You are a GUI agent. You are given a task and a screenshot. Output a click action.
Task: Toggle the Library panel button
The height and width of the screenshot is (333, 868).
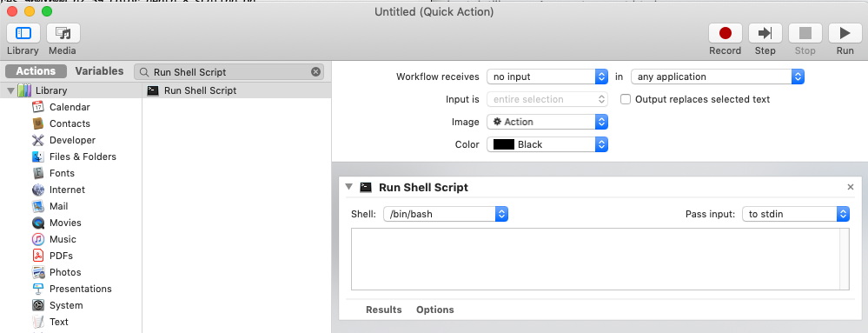point(23,33)
